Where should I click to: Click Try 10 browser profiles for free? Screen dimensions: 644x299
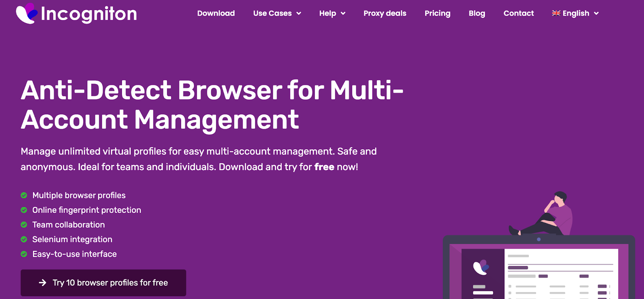pos(103,283)
